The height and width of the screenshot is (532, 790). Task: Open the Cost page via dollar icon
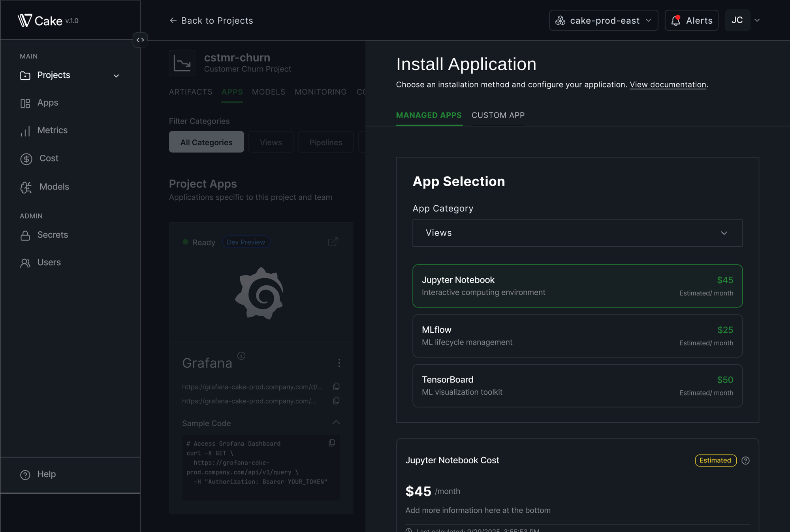coord(25,159)
